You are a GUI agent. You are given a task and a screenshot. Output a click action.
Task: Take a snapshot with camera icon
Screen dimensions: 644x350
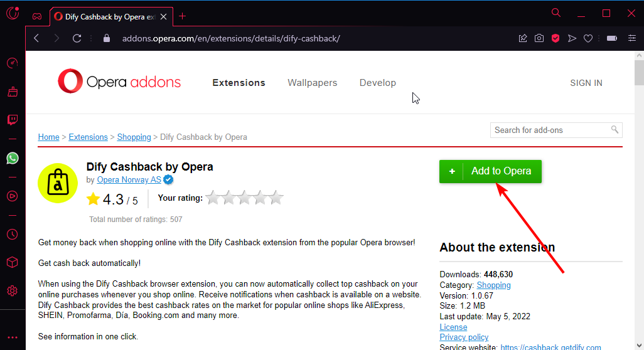pyautogui.click(x=539, y=38)
